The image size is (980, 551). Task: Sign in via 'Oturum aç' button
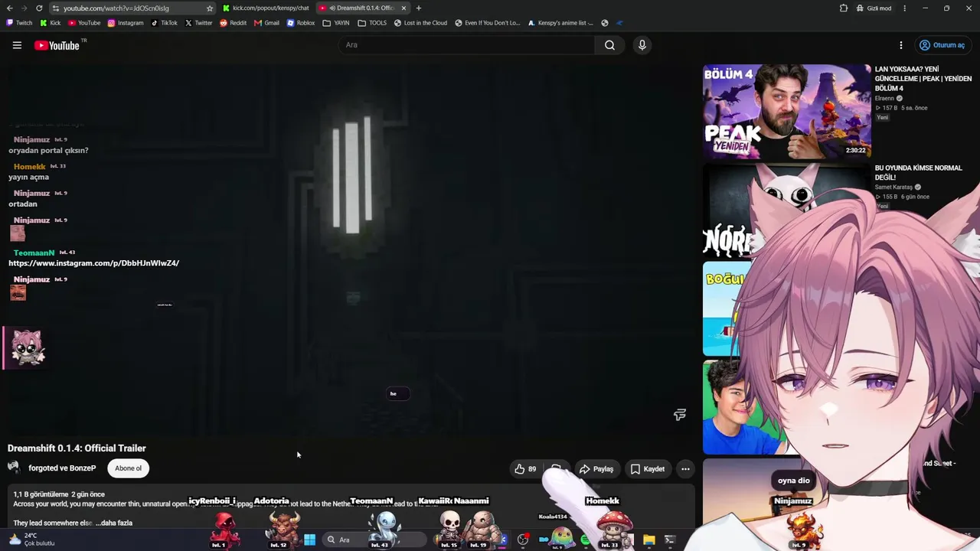point(942,45)
